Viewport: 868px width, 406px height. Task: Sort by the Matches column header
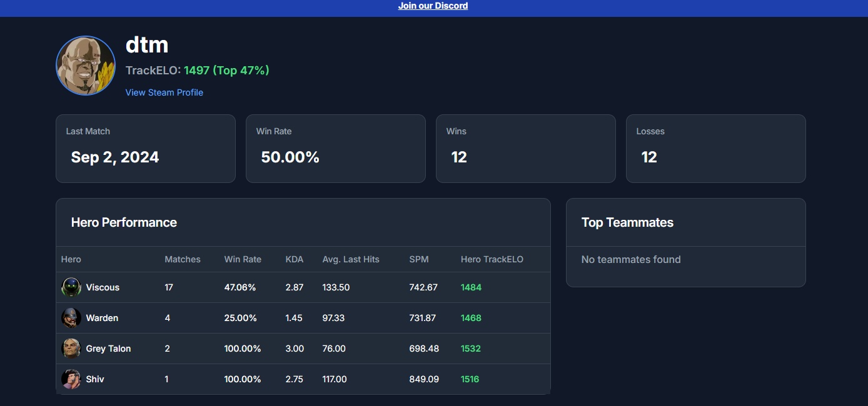183,259
